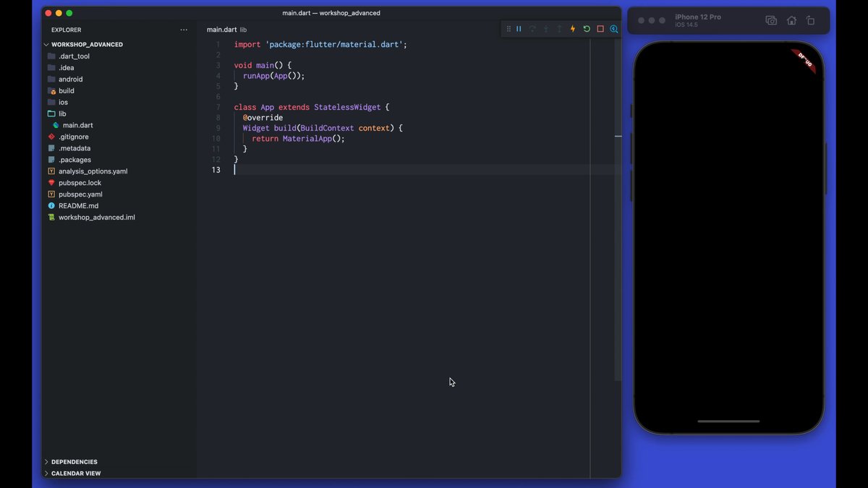Click the green hot restart icon
Viewport: 868px width, 488px height.
click(587, 29)
